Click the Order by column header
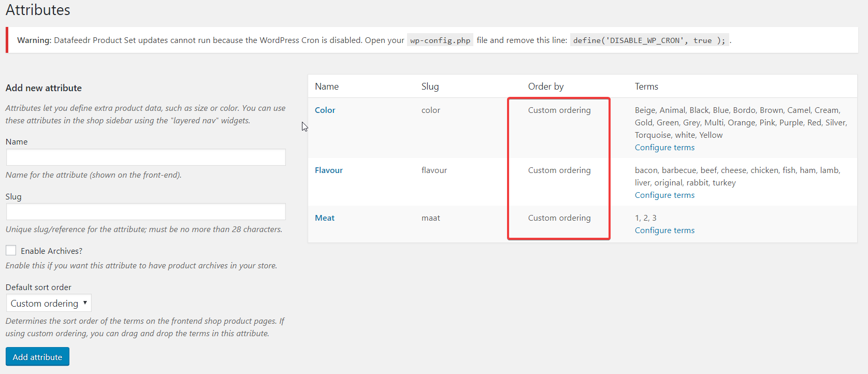The width and height of the screenshot is (868, 374). pyautogui.click(x=546, y=87)
